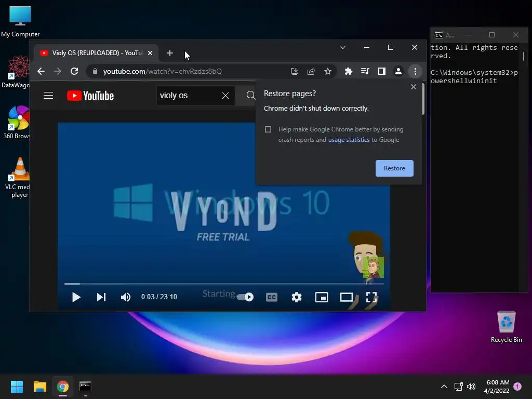Open the Windows Start menu
The width and height of the screenshot is (532, 399).
coord(17,387)
